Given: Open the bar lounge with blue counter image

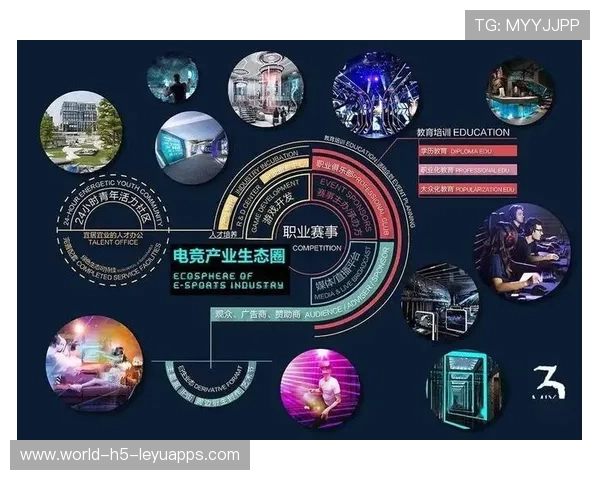Looking at the screenshot, I should (x=520, y=92).
